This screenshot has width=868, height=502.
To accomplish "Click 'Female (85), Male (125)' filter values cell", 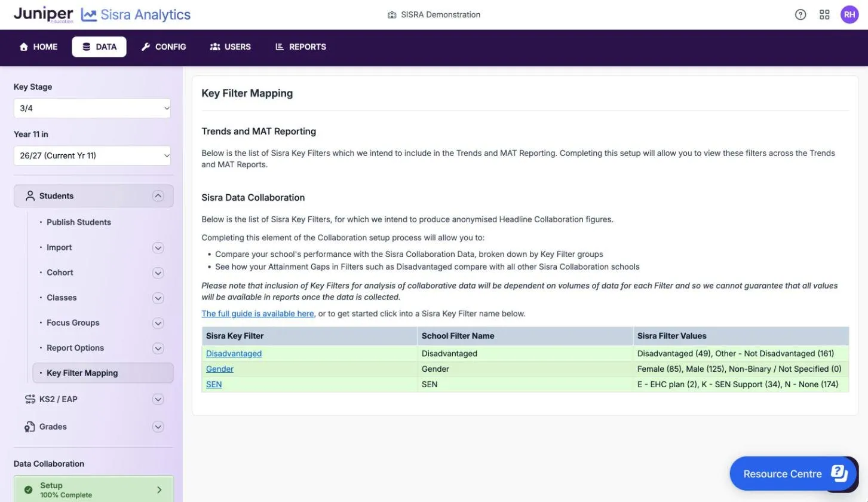I will (741, 369).
